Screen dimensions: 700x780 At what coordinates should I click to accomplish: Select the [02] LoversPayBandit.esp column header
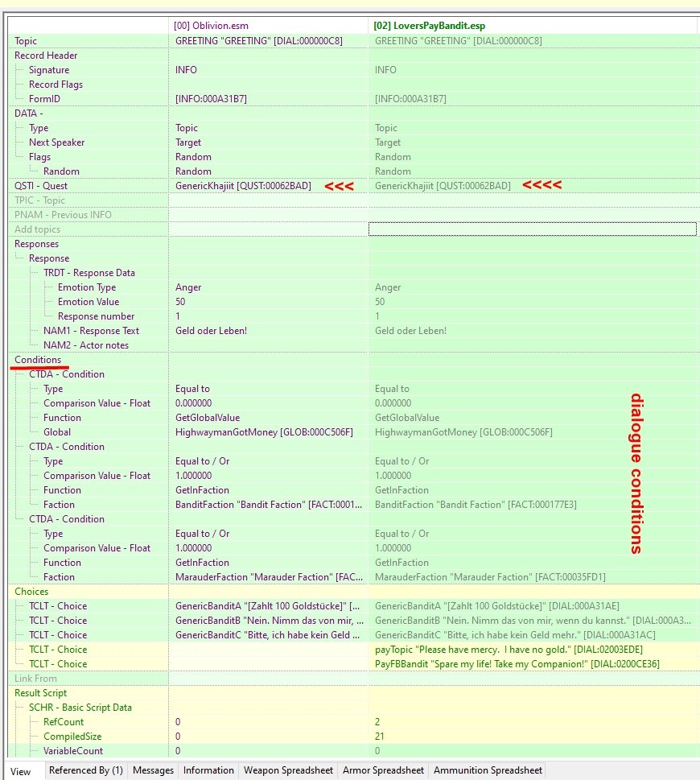(x=533, y=26)
